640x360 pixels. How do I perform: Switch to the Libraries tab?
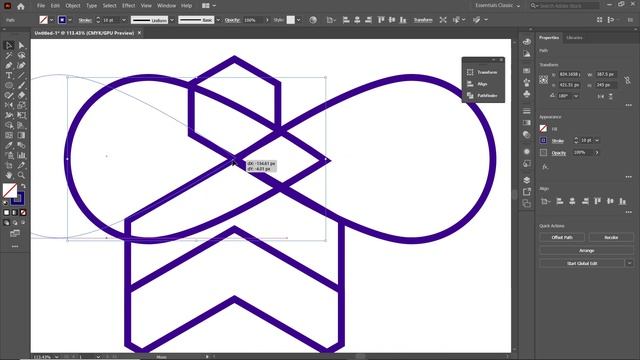point(574,38)
